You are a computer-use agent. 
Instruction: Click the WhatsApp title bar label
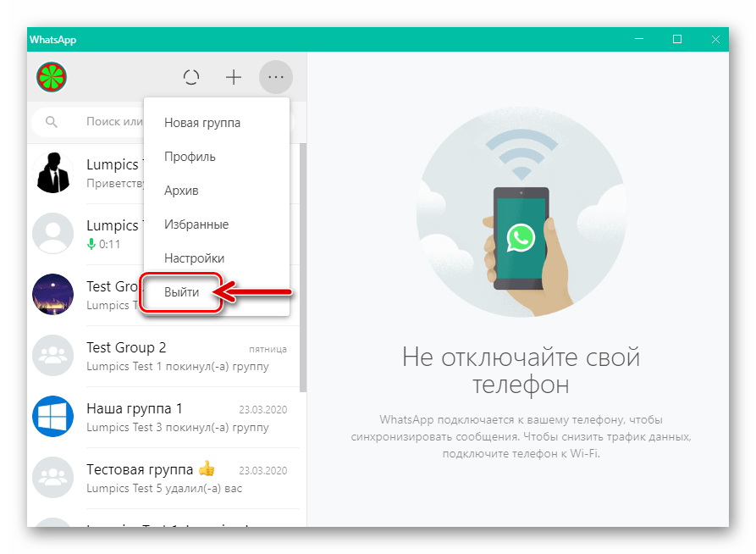(53, 40)
